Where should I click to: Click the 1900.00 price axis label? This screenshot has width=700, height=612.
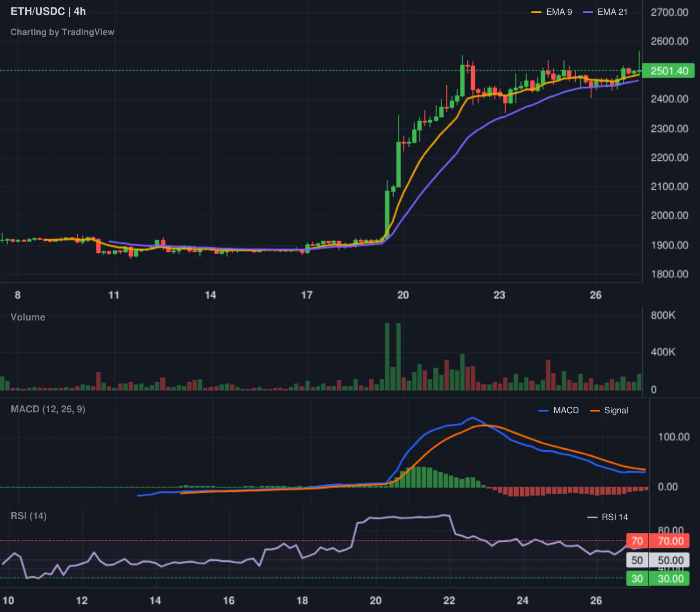click(x=669, y=245)
